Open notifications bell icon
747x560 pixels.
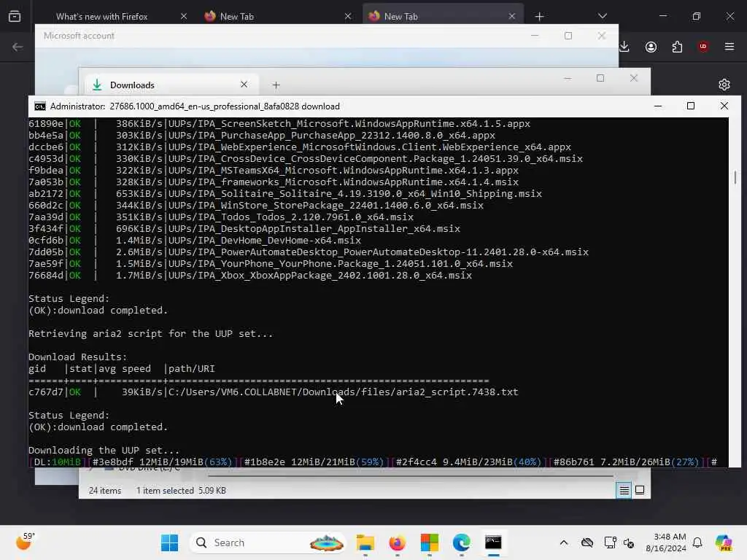pos(697,542)
